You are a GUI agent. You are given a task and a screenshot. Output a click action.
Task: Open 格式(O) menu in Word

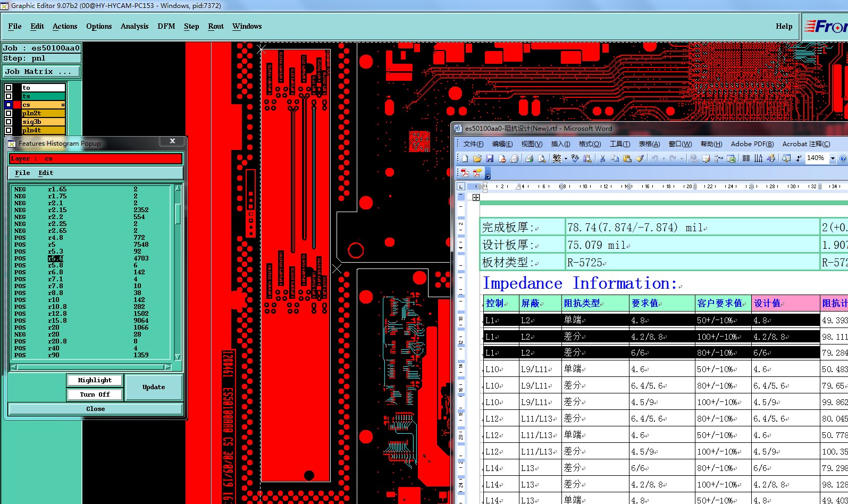(x=590, y=144)
